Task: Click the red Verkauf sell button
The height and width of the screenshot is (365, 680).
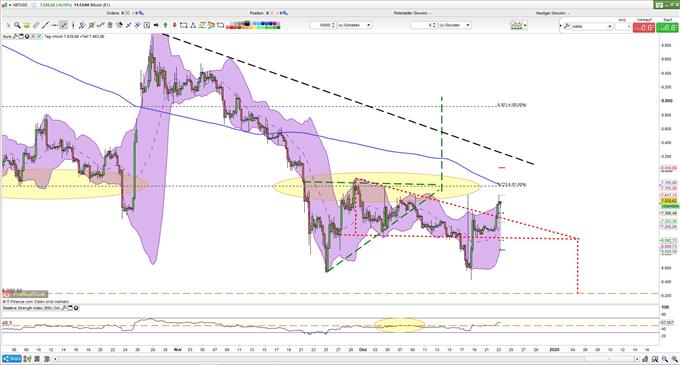Action: [x=644, y=28]
